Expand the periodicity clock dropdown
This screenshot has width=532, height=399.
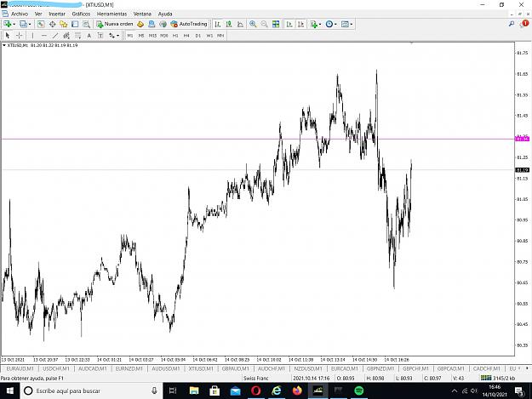tap(335, 25)
